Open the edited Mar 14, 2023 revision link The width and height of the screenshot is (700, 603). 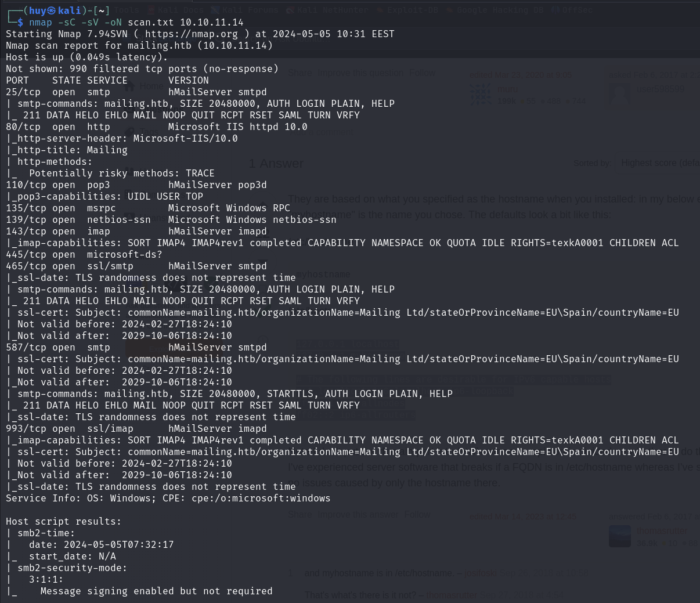click(x=522, y=517)
